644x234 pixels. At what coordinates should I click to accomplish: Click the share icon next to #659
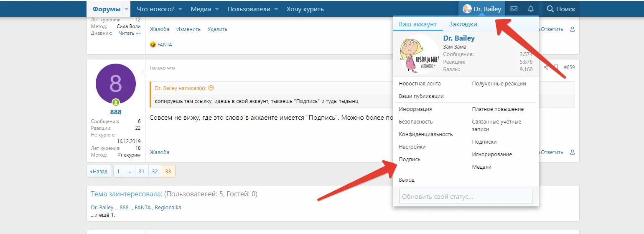pyautogui.click(x=546, y=67)
